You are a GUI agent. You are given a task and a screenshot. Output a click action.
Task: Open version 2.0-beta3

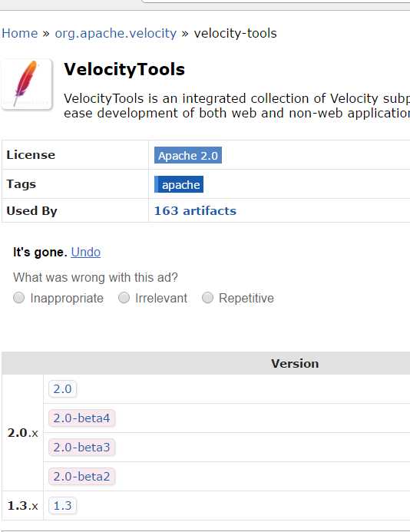(x=82, y=448)
